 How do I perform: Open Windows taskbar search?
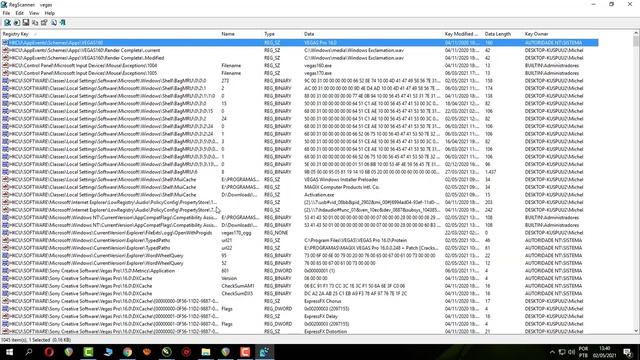[x=29, y=352]
